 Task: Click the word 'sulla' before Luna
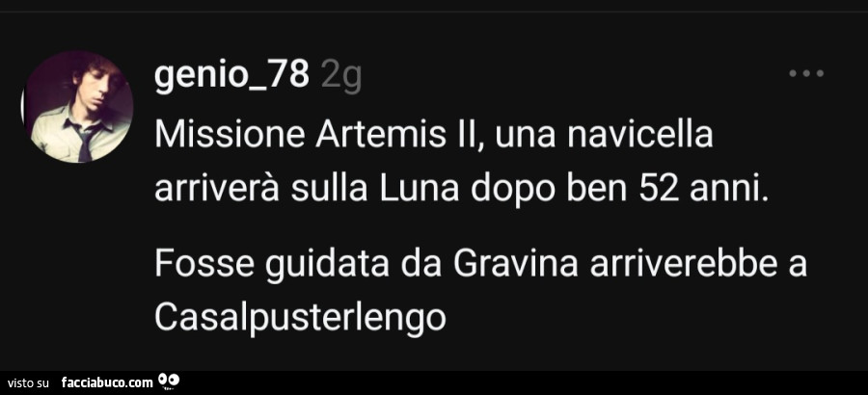[x=330, y=190]
